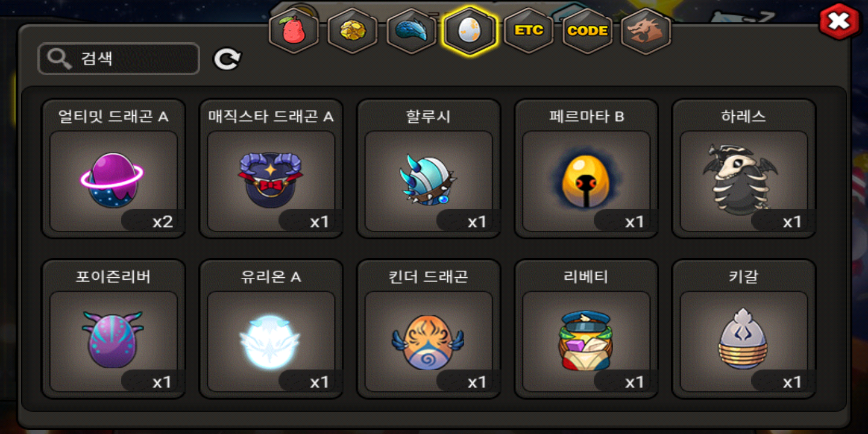Select the 얼티밋 드래곤 A planet egg
The height and width of the screenshot is (434, 868).
(113, 169)
